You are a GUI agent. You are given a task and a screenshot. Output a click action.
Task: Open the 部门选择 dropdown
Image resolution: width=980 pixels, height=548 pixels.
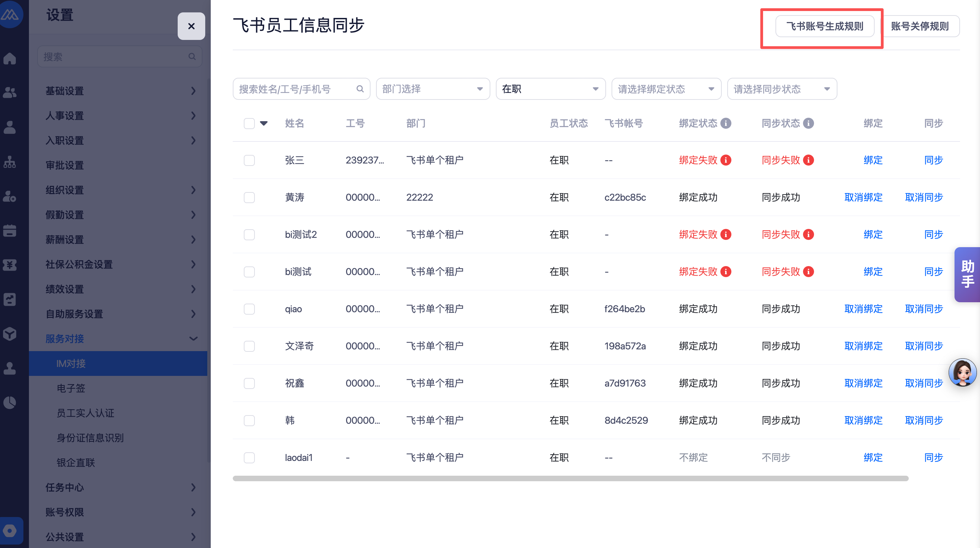point(432,89)
